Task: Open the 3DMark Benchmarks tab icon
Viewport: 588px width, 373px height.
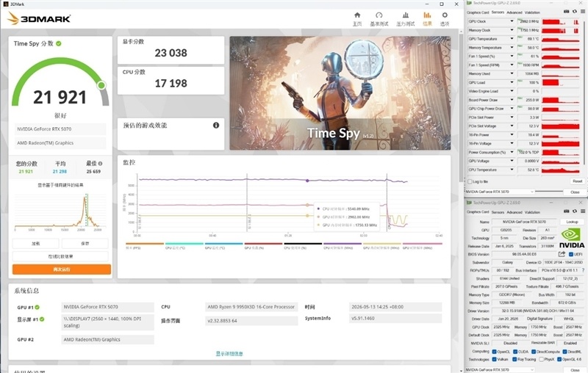Action: click(379, 15)
